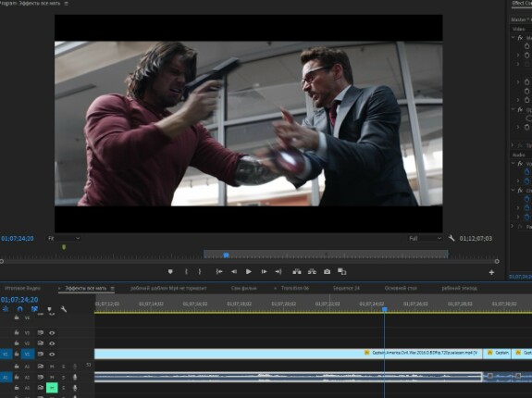Toggle sync lock on track V2

click(x=41, y=343)
